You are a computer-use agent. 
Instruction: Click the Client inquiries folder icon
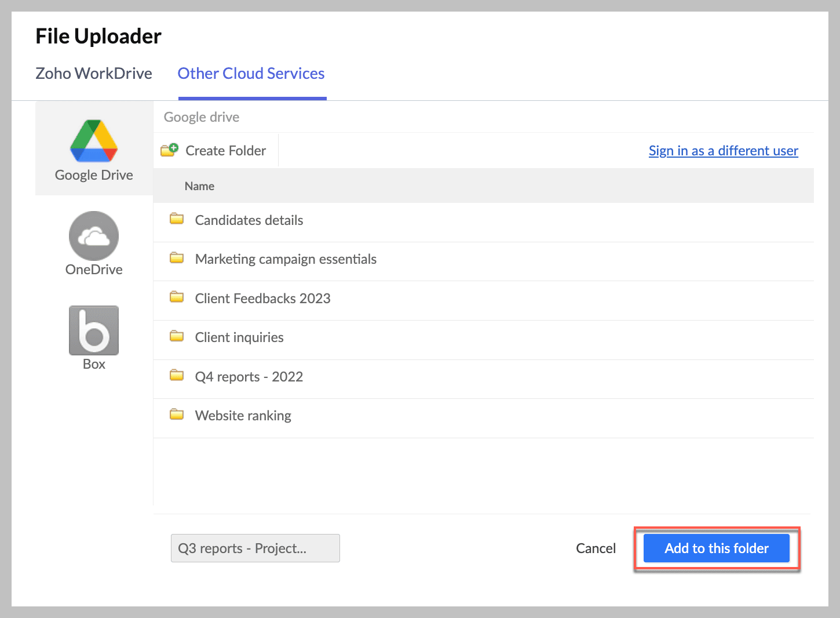(177, 336)
